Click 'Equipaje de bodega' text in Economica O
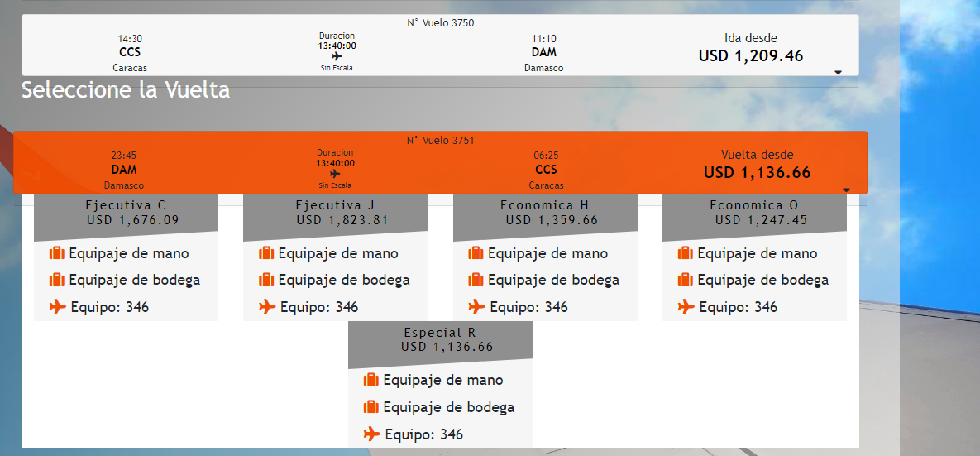This screenshot has height=456, width=980. click(763, 281)
